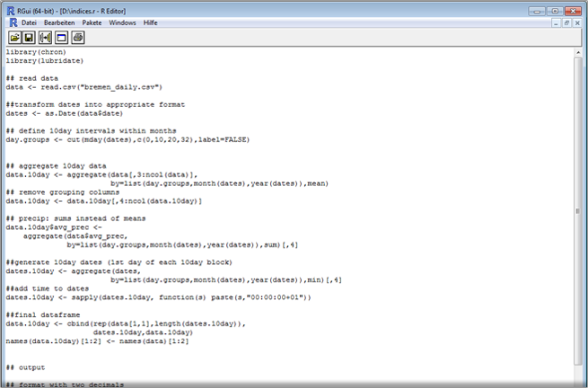Click the sapply paste '00:00:00+01' line
Screen dimensions: 588x388
click(158, 297)
